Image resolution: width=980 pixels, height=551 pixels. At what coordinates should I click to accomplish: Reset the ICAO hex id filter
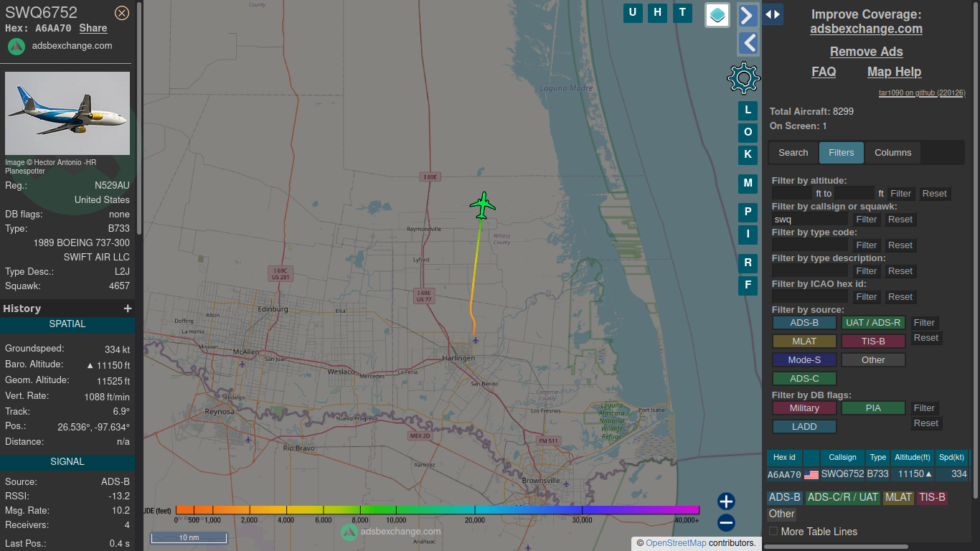pos(900,297)
